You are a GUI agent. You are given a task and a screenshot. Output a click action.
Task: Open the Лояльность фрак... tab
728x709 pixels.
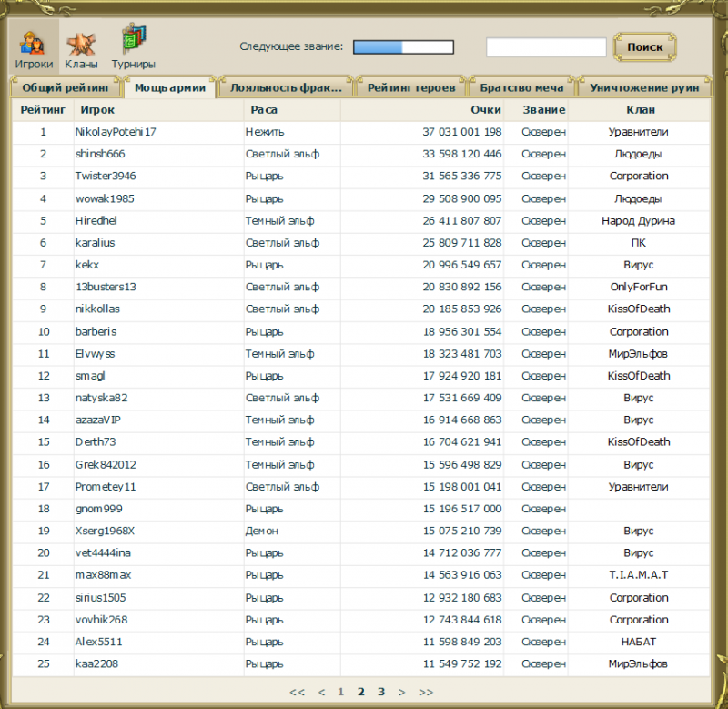coord(286,87)
